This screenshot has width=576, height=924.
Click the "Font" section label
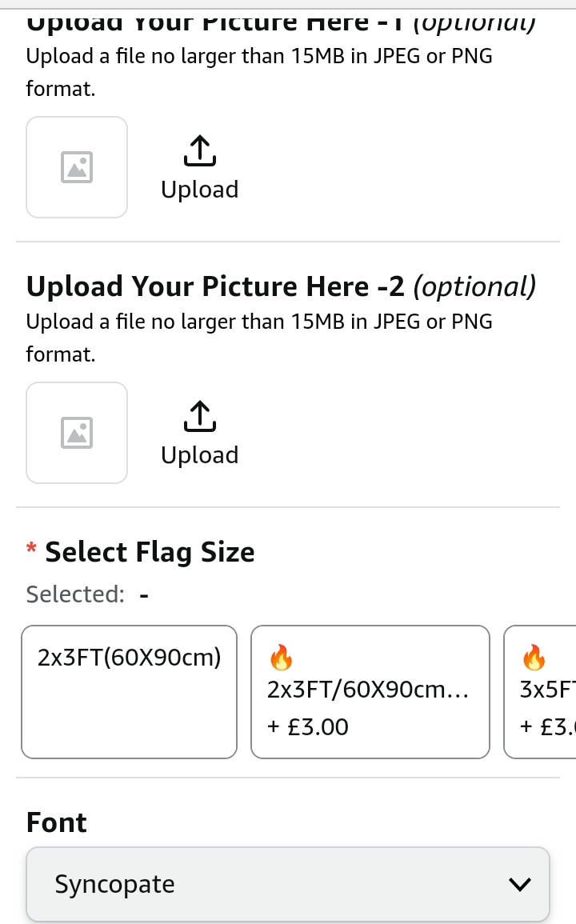tap(56, 822)
